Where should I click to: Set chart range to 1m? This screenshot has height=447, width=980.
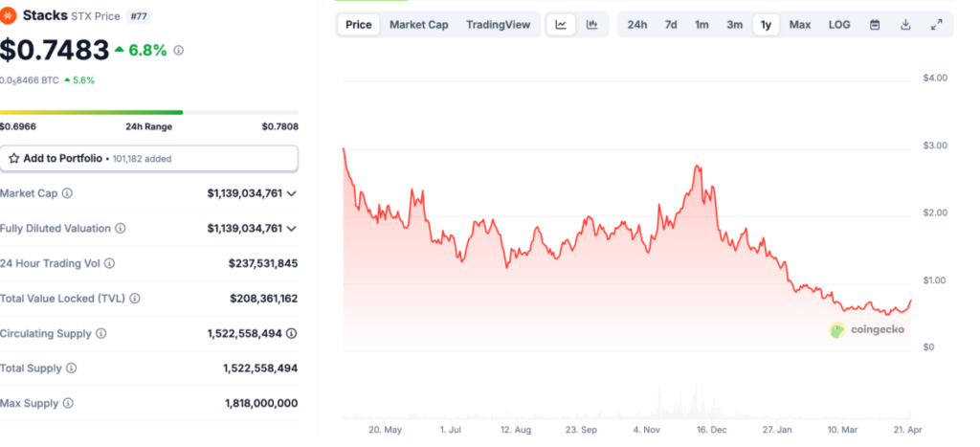coord(702,25)
